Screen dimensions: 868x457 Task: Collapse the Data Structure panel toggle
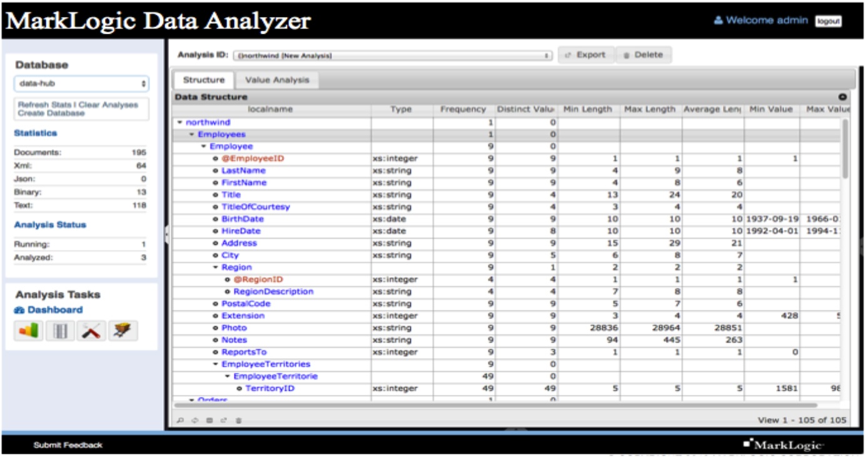tap(842, 97)
